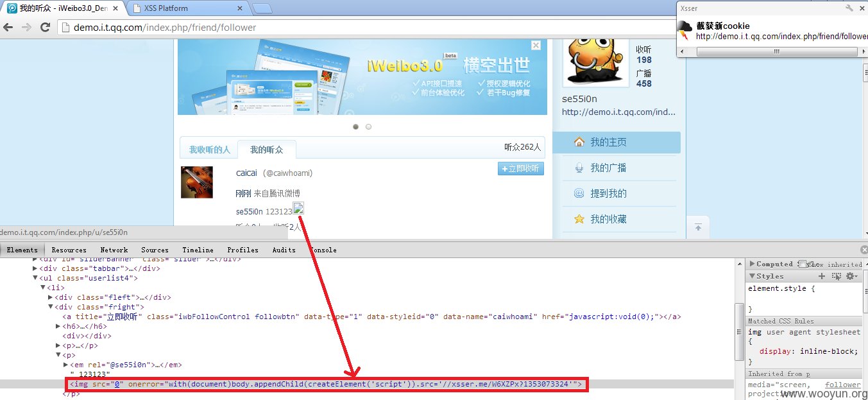Select the second banner slide dot
Screen dimensions: 868x400
coord(368,126)
